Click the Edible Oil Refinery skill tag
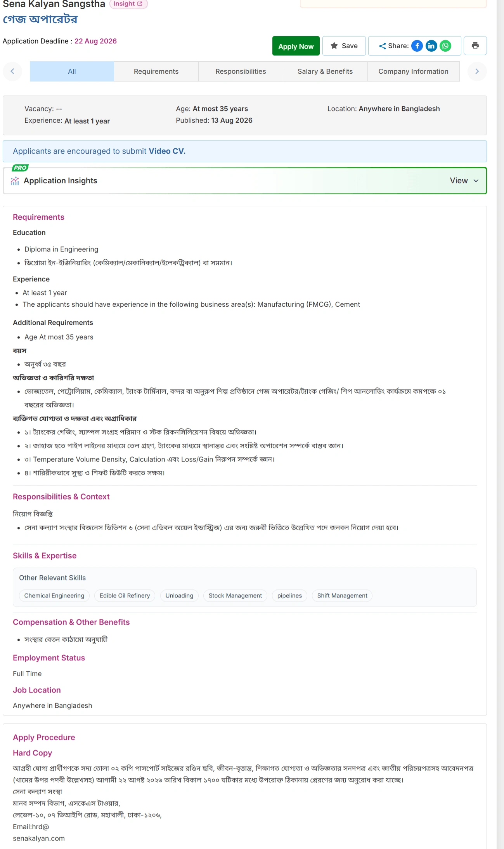The width and height of the screenshot is (504, 849). [x=125, y=596]
